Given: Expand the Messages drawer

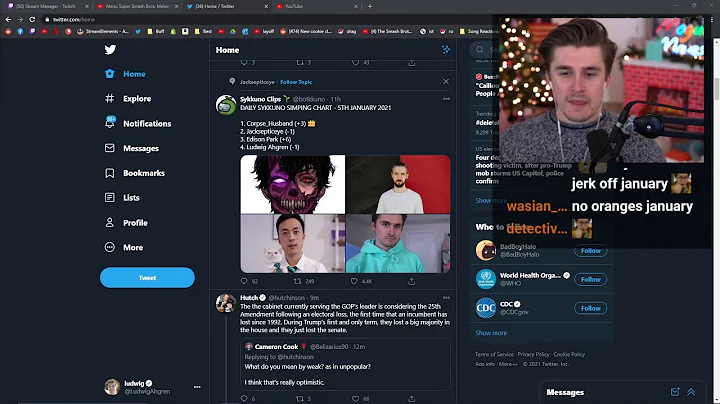Looking at the screenshot, I should coord(691,392).
